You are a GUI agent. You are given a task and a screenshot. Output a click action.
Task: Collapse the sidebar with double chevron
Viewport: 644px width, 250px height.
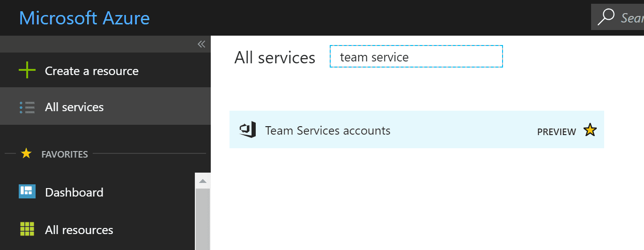[201, 44]
